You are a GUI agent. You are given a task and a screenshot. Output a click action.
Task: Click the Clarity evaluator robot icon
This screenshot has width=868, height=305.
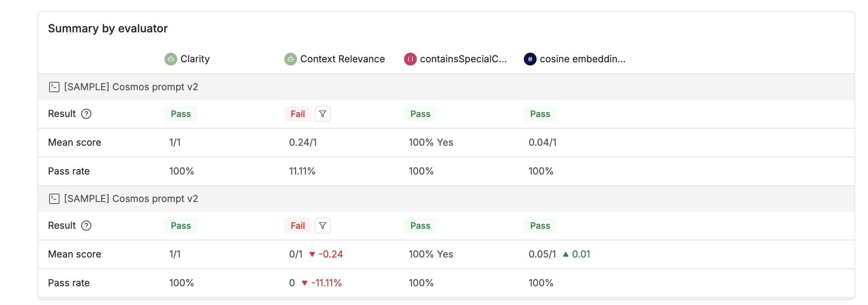click(171, 59)
